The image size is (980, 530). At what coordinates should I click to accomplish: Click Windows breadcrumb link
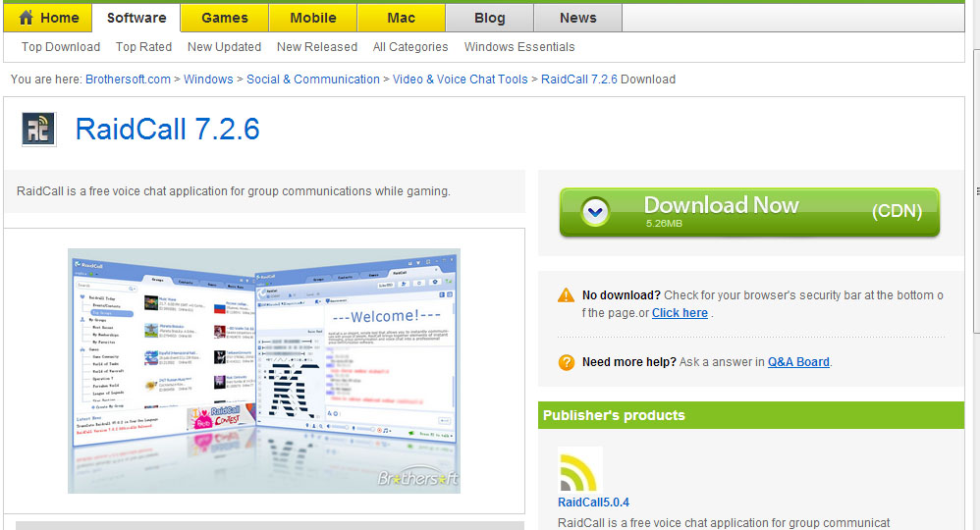click(208, 79)
